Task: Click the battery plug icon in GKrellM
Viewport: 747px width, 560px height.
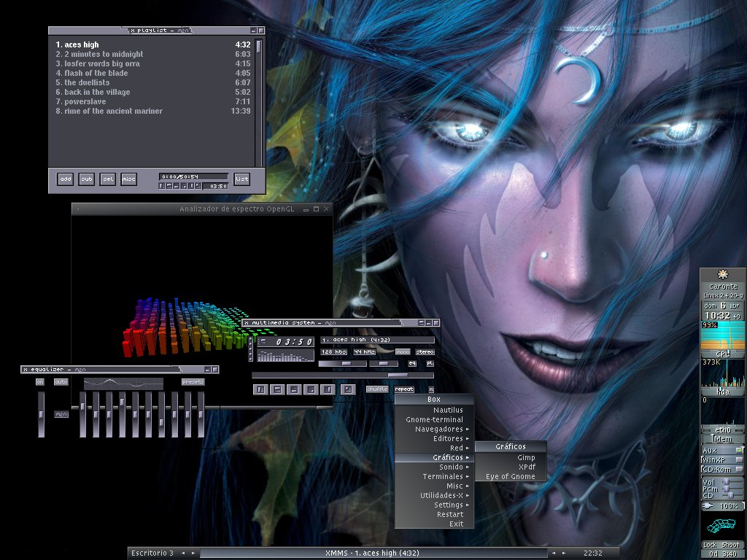Action: (708, 506)
